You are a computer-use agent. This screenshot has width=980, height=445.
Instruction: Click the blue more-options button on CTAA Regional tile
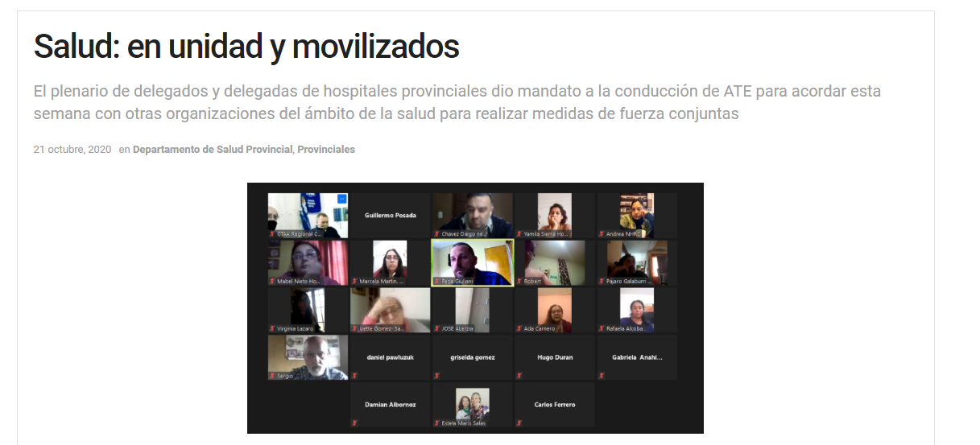tap(341, 199)
